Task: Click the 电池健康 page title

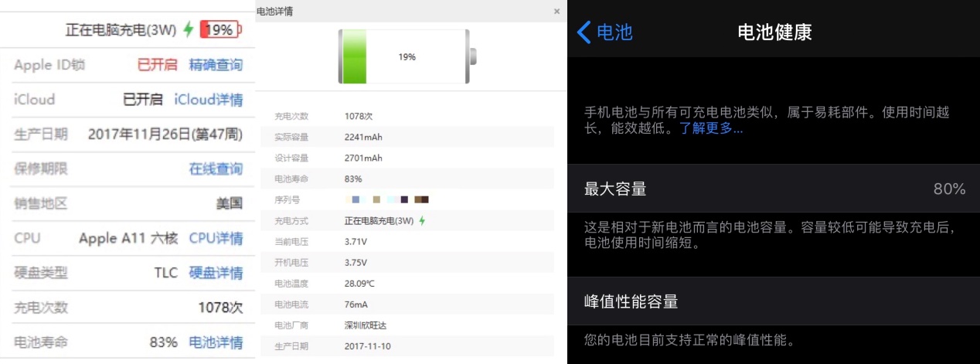Action: (774, 32)
